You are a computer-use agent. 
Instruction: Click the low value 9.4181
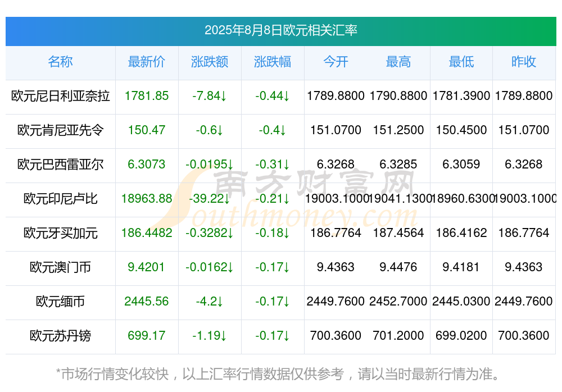(461, 267)
